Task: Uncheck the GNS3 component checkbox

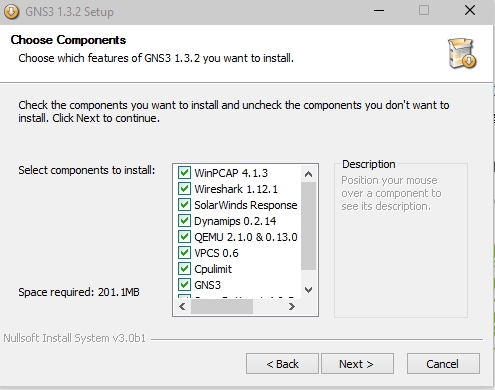Action: tap(184, 285)
